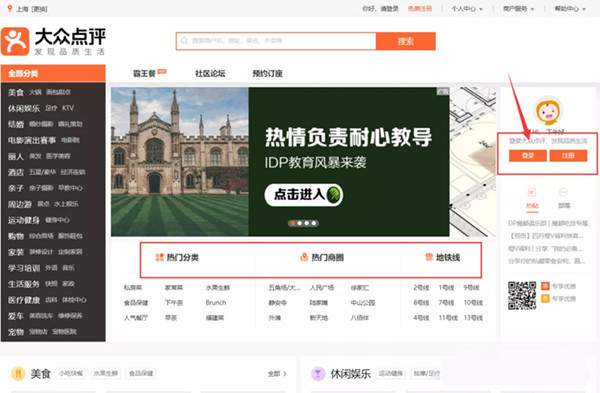Click the Dianping logo icon
This screenshot has width=600, height=393.
tap(15, 41)
